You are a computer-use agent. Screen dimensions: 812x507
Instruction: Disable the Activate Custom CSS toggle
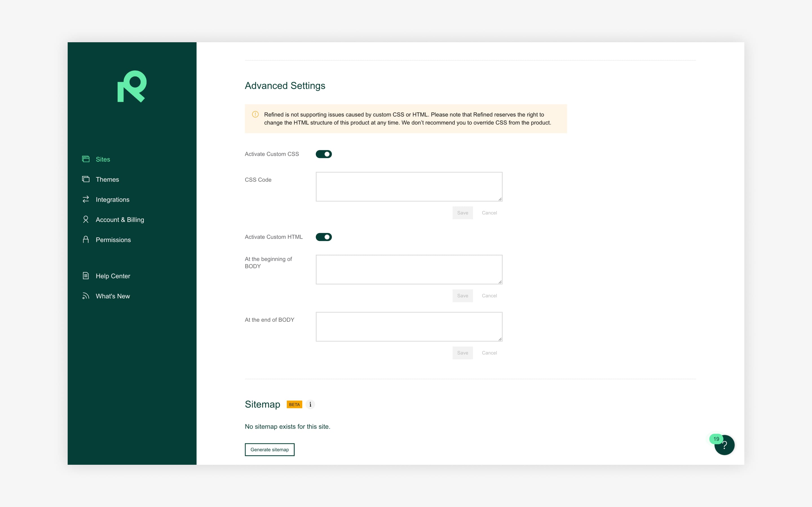click(323, 154)
